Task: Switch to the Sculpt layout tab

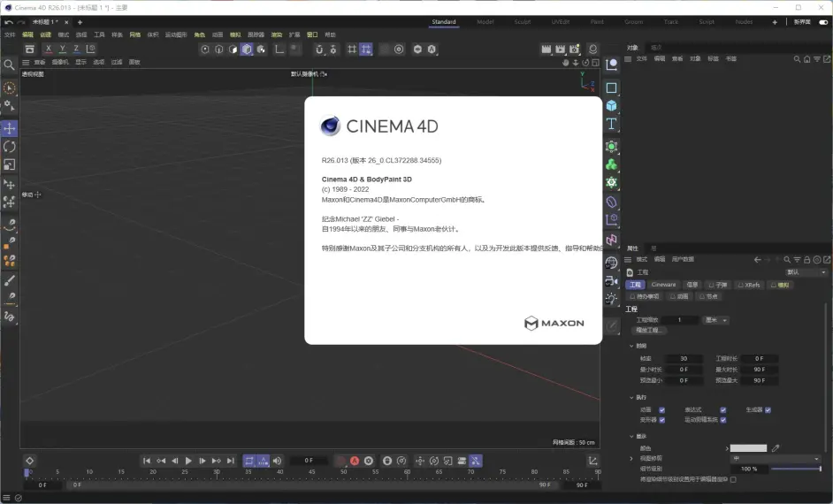Action: click(x=523, y=22)
